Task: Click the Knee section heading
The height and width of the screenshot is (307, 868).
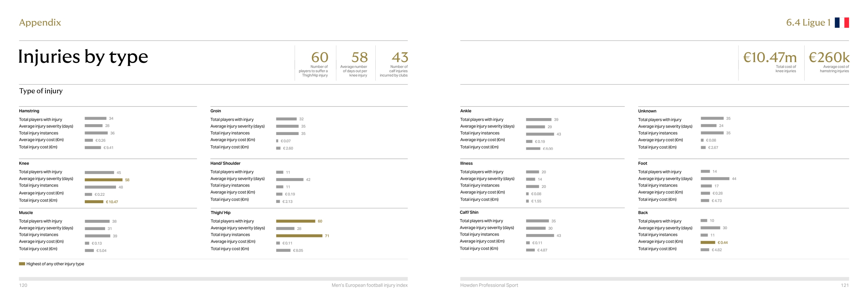Action: [x=24, y=163]
